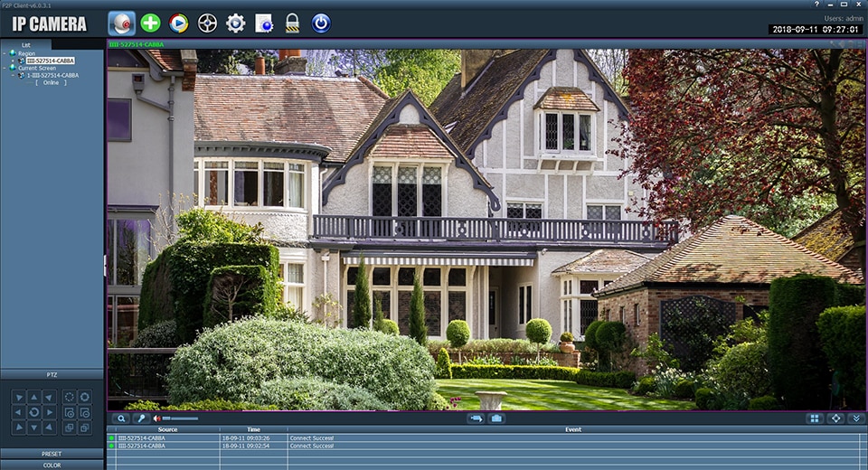This screenshot has height=470, width=868.
Task: Adjust the volume slider
Action: [181, 418]
